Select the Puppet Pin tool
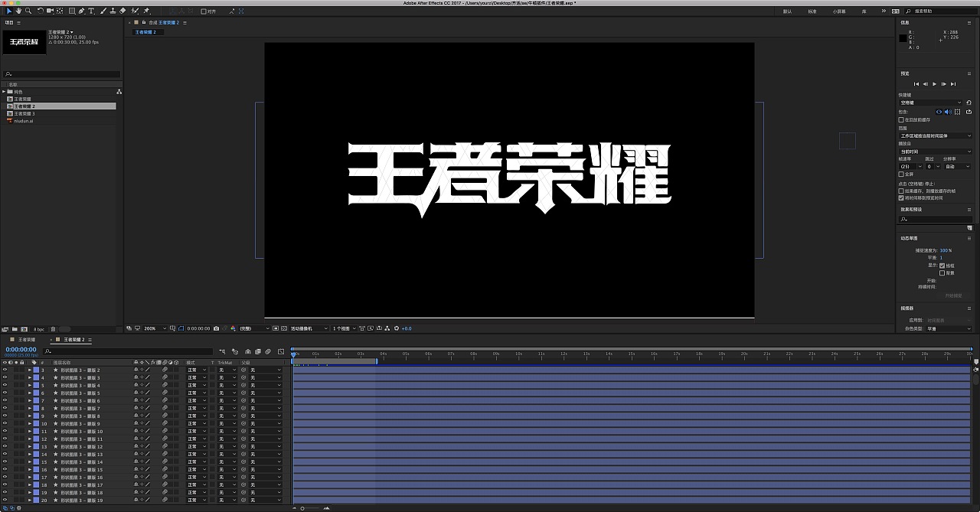Viewport: 980px width, 512px height. pos(146,11)
